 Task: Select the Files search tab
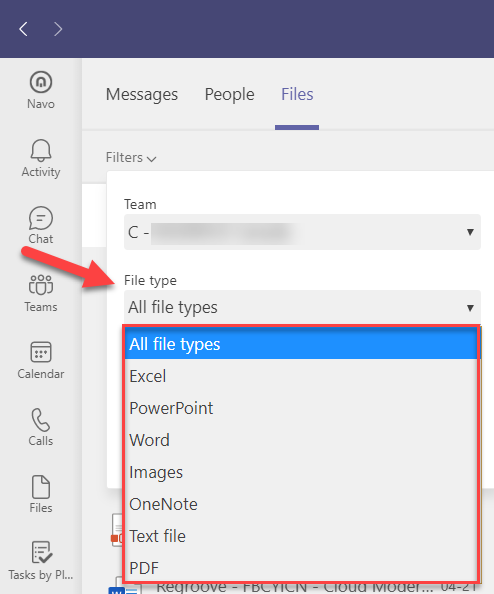(x=297, y=94)
